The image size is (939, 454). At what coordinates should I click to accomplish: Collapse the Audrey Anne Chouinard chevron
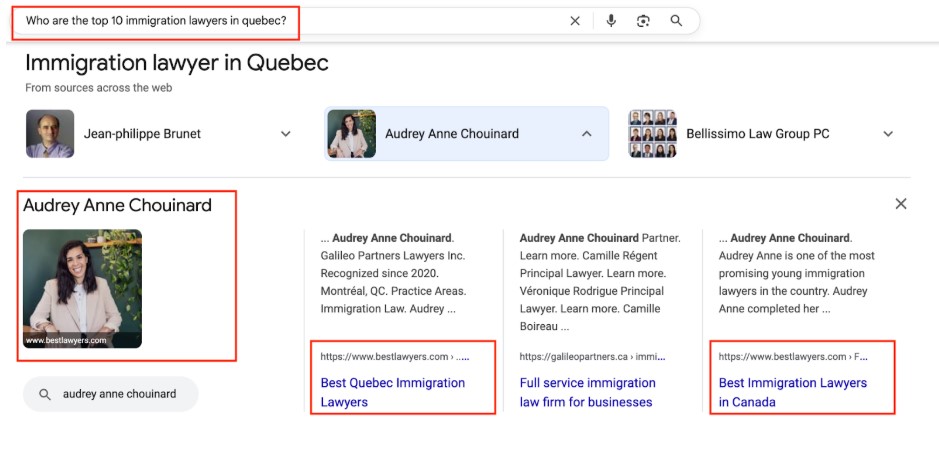586,134
